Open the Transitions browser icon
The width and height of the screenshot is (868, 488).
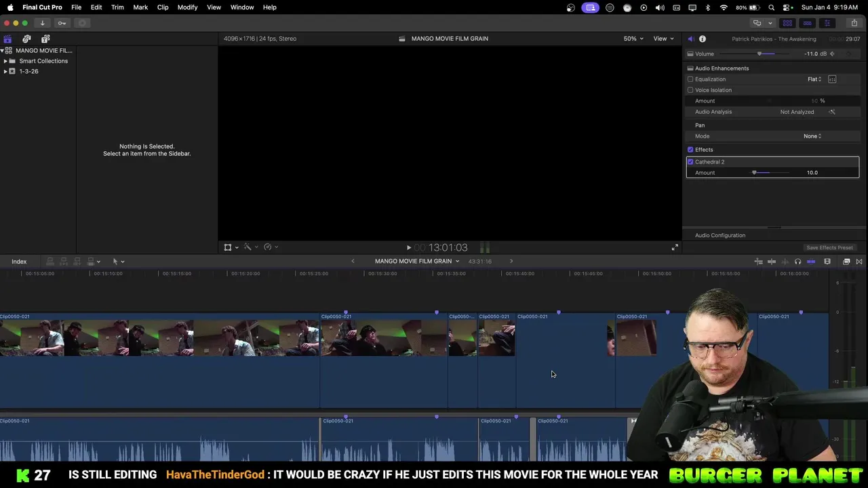click(x=859, y=262)
